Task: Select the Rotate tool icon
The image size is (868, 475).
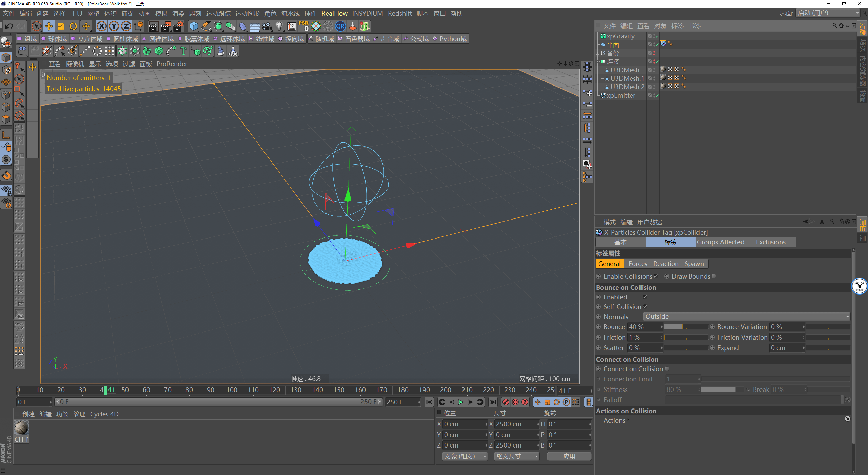Action: pyautogui.click(x=73, y=26)
